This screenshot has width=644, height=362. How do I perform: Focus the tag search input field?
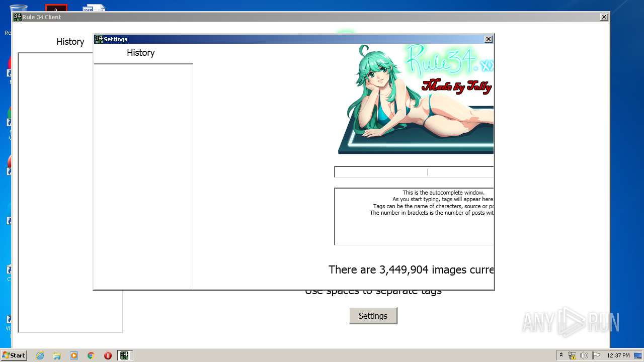[414, 172]
